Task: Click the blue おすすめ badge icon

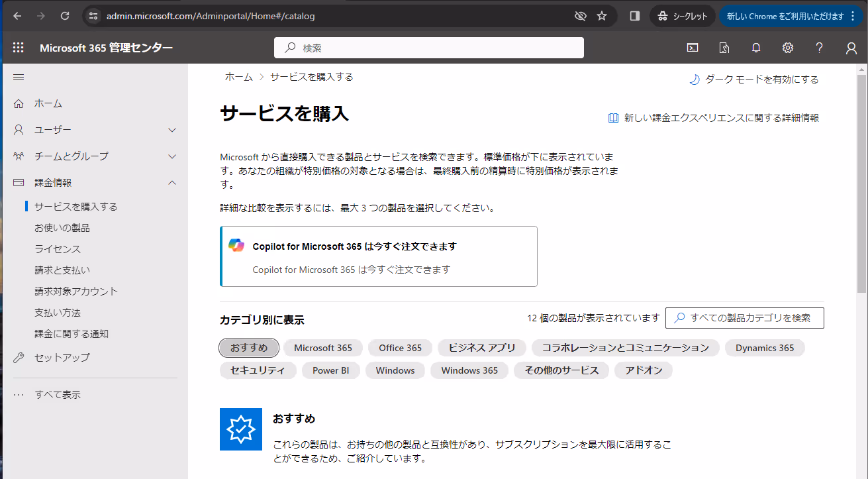Action: (241, 429)
